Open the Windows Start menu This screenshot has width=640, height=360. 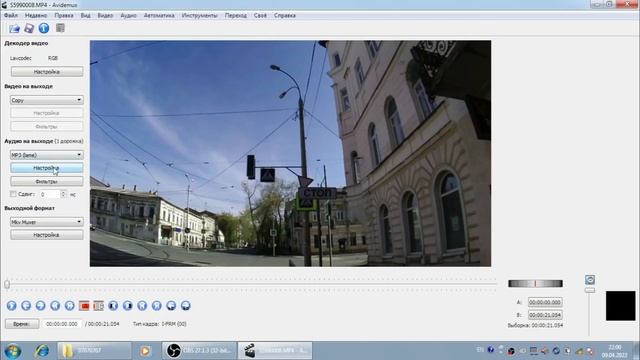point(13,351)
